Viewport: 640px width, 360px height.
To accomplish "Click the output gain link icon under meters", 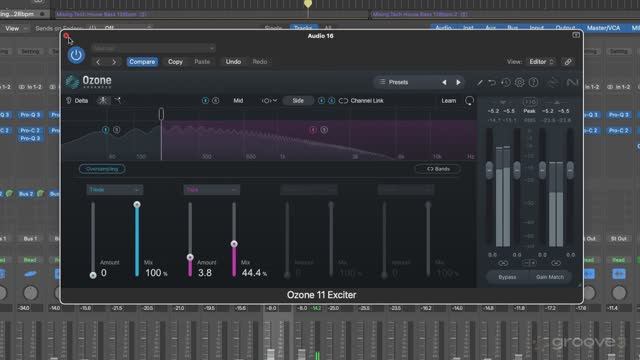I will pyautogui.click(x=556, y=263).
